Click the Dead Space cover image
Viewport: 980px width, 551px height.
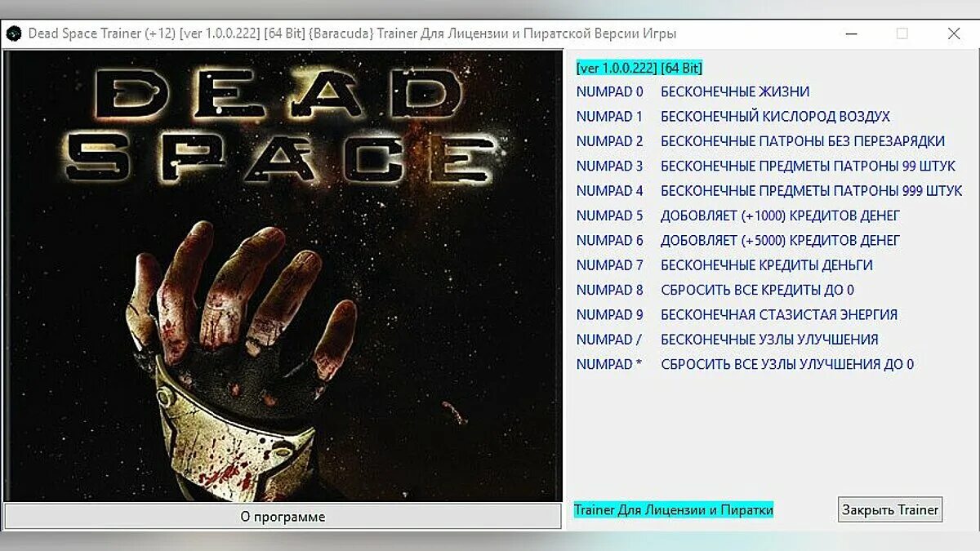(x=283, y=277)
